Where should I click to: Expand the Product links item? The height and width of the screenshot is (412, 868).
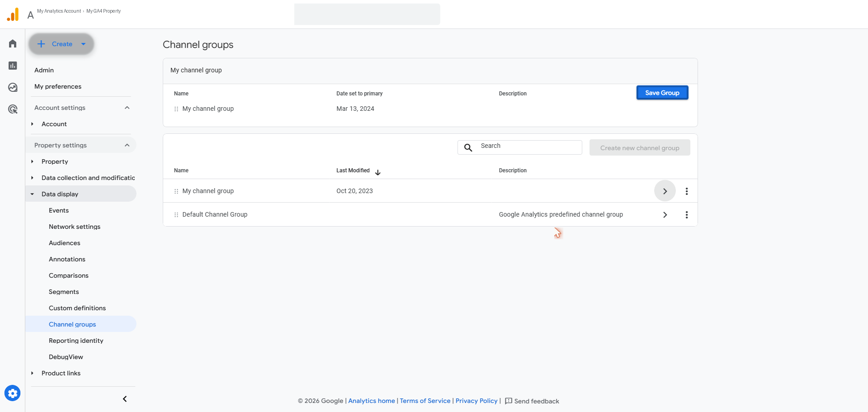click(32, 373)
